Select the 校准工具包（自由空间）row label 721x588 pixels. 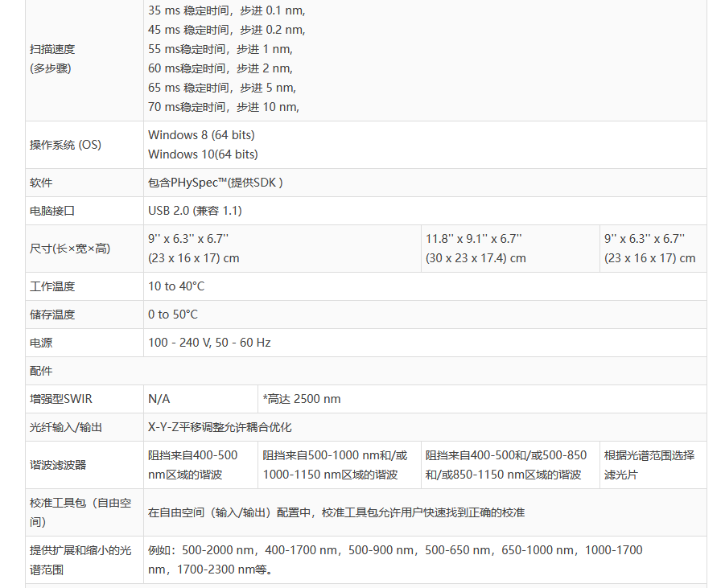(80, 512)
